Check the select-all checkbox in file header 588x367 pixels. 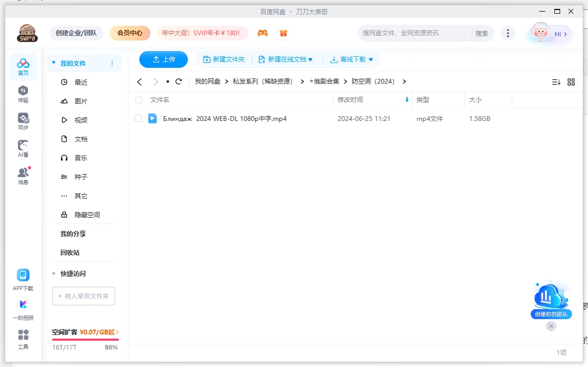139,99
